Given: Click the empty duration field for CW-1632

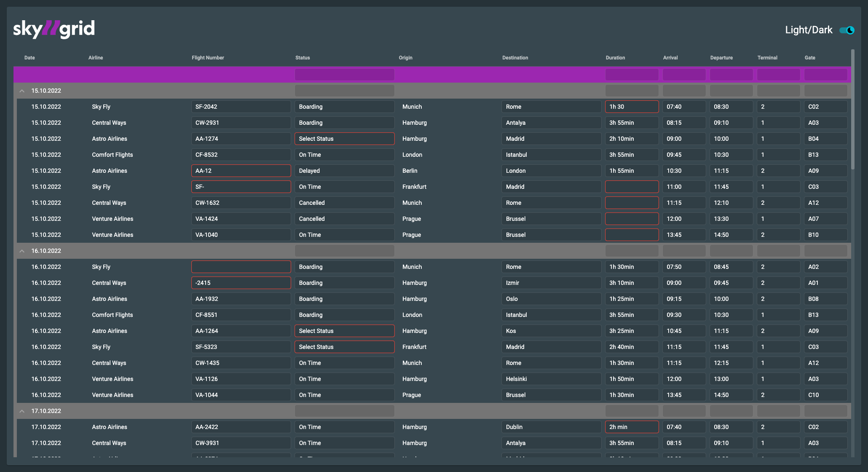Looking at the screenshot, I should click(632, 202).
